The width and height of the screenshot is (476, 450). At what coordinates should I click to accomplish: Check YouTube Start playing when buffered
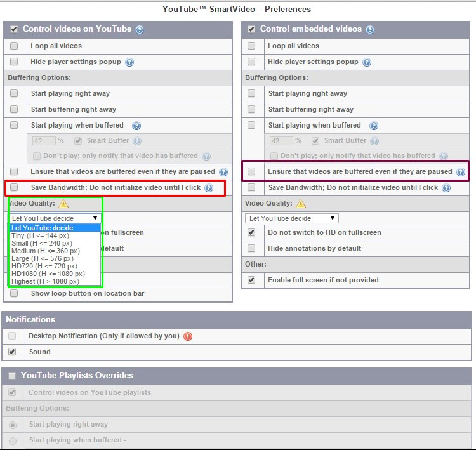point(14,125)
